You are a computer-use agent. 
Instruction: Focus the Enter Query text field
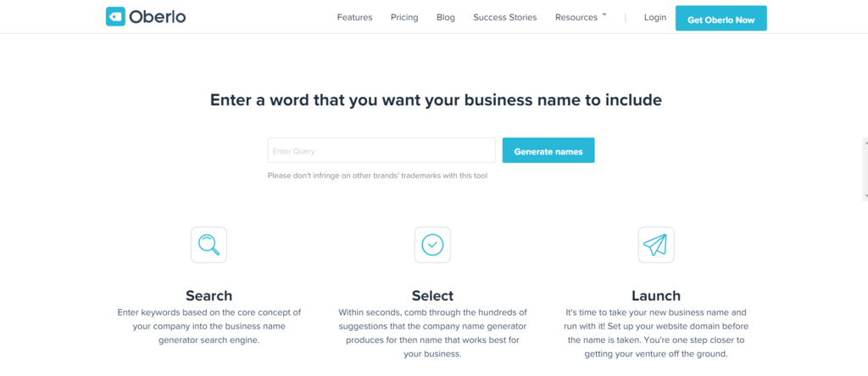coord(381,151)
